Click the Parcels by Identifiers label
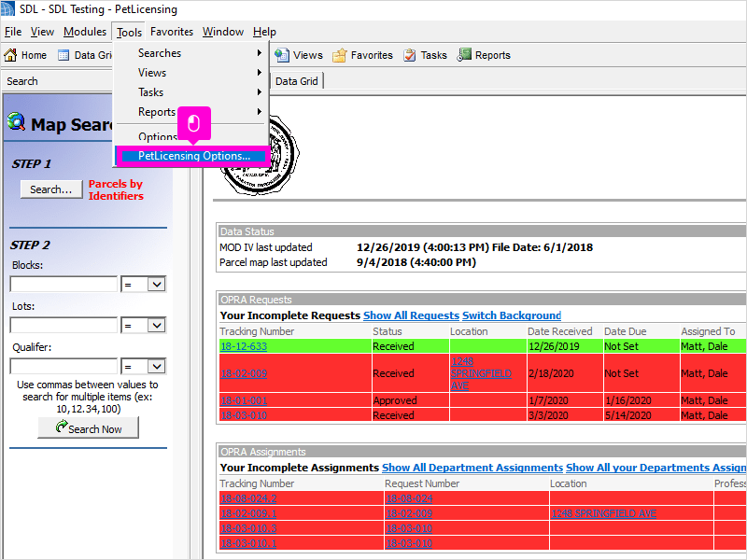Image resolution: width=747 pixels, height=560 pixels. pos(116,189)
